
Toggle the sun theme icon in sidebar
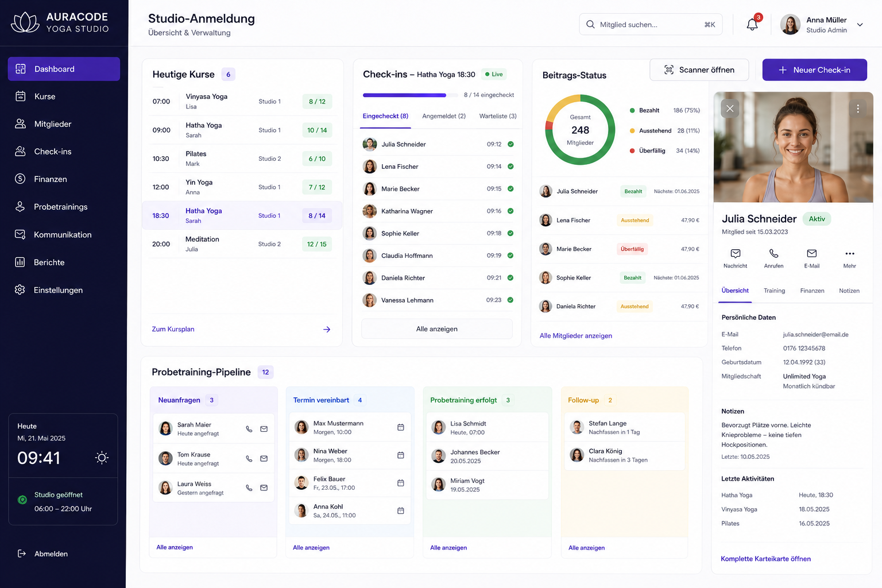pyautogui.click(x=102, y=458)
